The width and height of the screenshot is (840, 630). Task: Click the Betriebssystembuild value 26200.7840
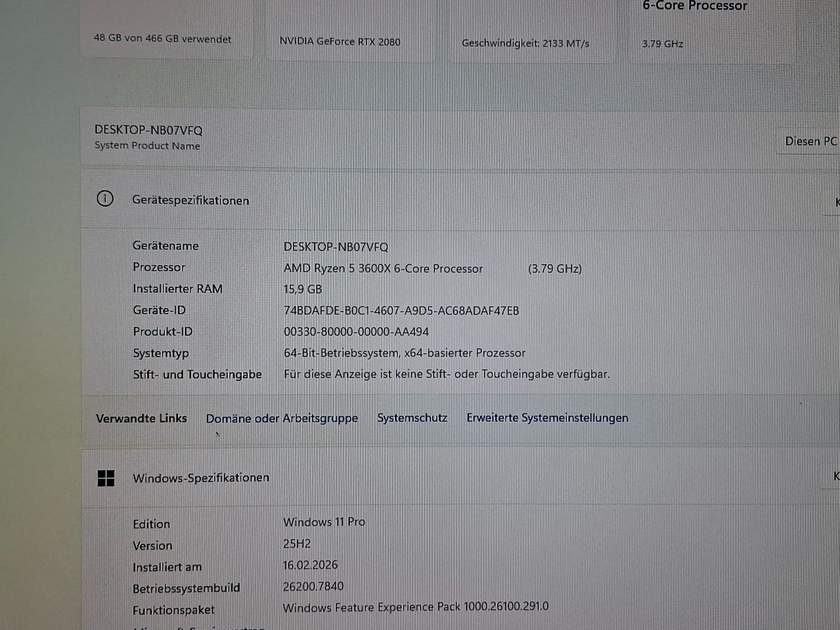point(313,586)
